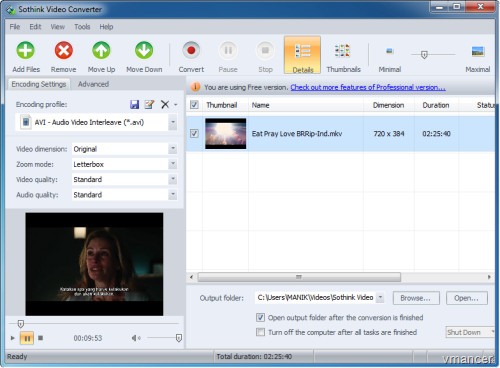This screenshot has width=500, height=368.
Task: Click the horizontal scrollbar thumb of file list
Action: [299, 277]
